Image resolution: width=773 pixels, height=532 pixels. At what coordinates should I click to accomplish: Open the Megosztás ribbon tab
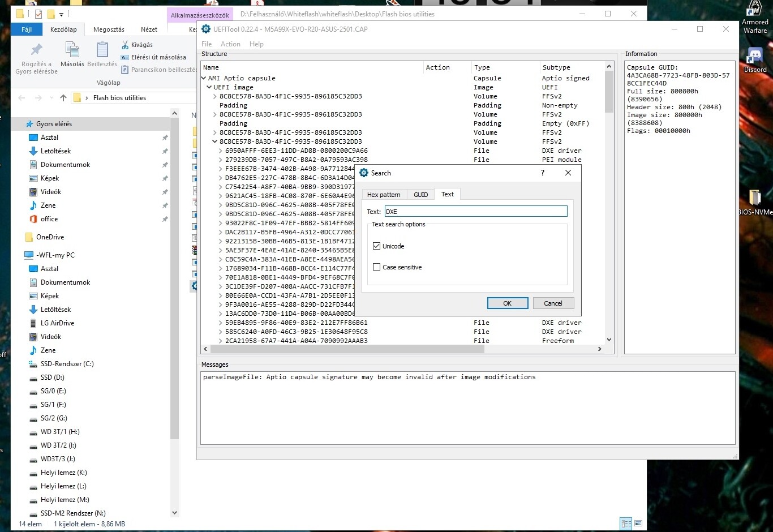pyautogui.click(x=109, y=29)
